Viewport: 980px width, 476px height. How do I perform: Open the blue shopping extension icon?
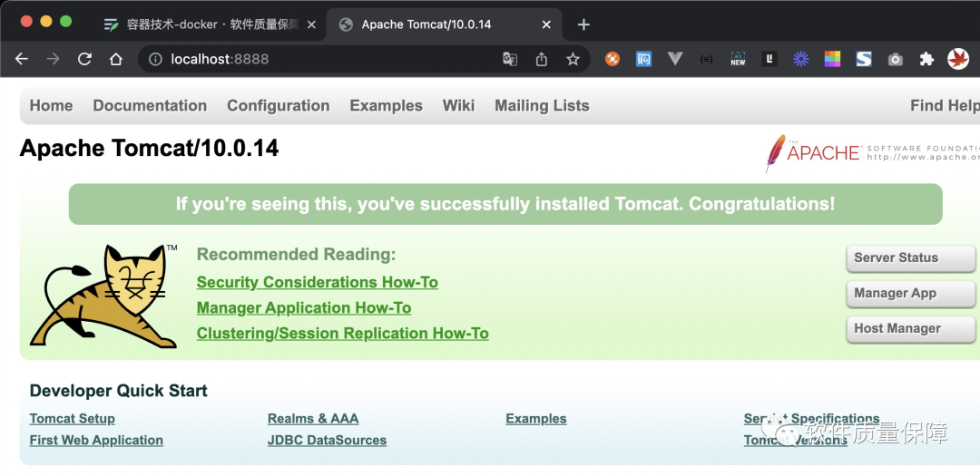click(643, 59)
